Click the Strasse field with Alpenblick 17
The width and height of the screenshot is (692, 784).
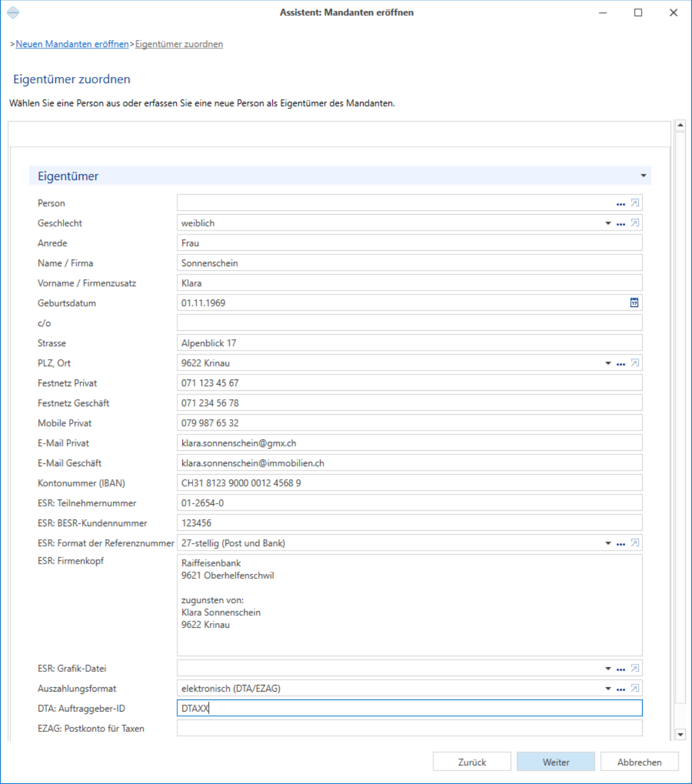(410, 343)
